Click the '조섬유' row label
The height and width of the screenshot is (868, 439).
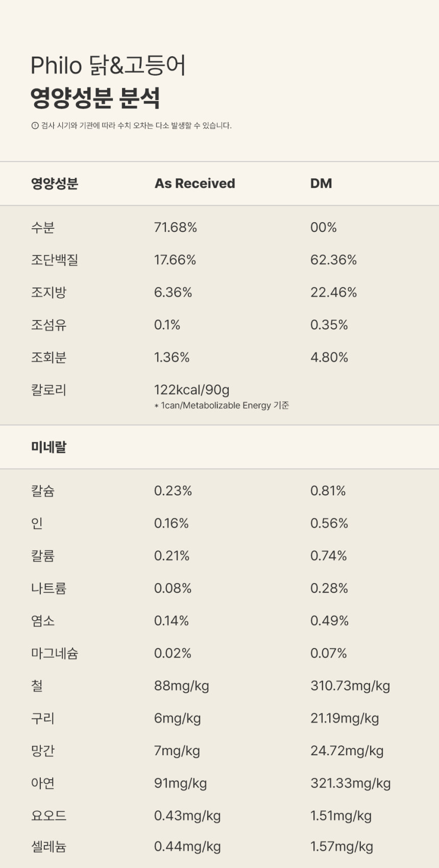pos(48,325)
